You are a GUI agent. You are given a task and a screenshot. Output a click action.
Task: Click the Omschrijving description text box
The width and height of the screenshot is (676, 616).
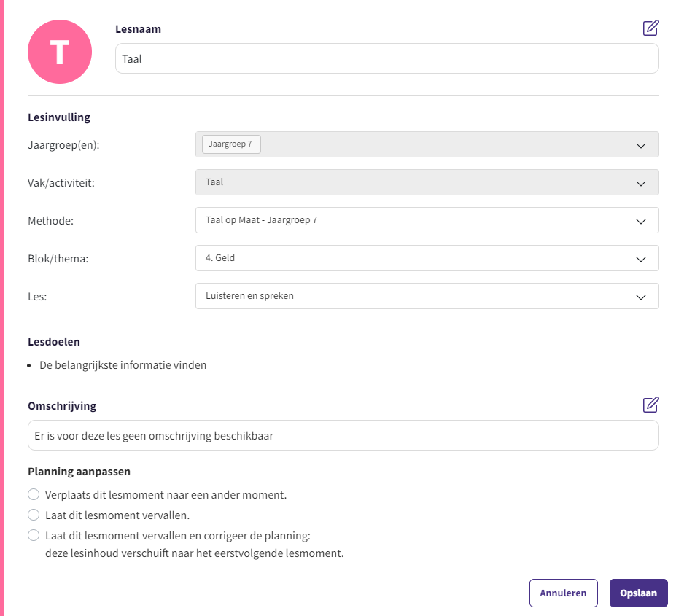coord(343,435)
